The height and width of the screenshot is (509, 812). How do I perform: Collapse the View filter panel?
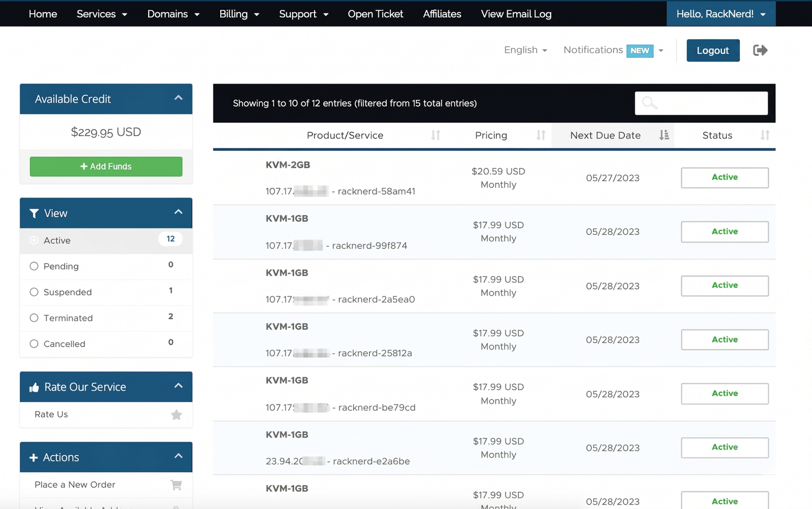tap(178, 212)
